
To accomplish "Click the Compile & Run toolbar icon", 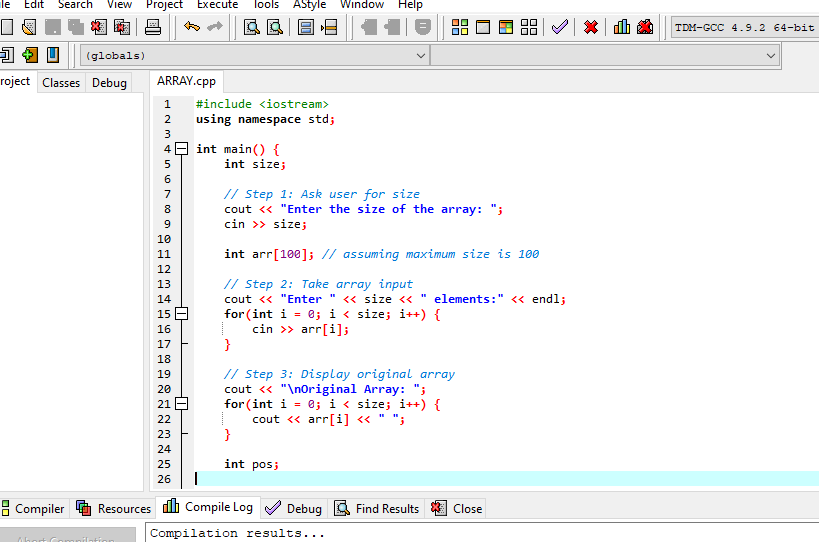I will tap(506, 28).
